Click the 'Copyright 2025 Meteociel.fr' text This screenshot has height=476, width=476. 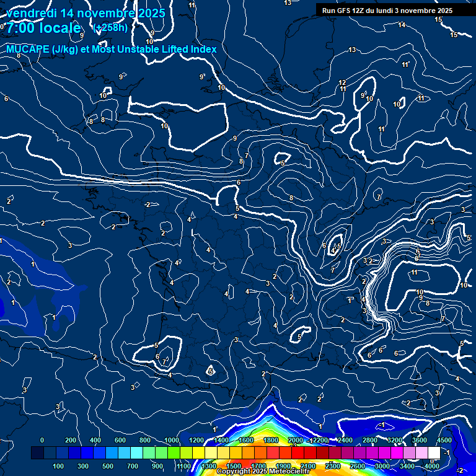pos(263,471)
